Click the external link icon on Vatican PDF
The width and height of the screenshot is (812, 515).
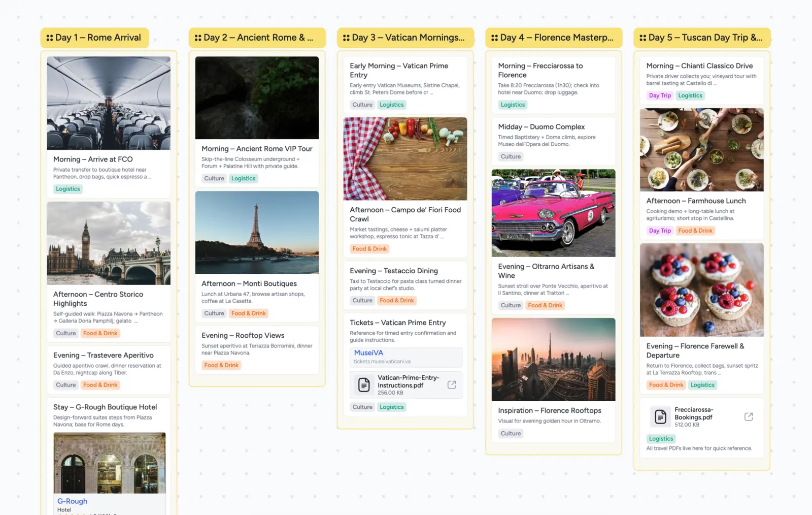coord(452,384)
